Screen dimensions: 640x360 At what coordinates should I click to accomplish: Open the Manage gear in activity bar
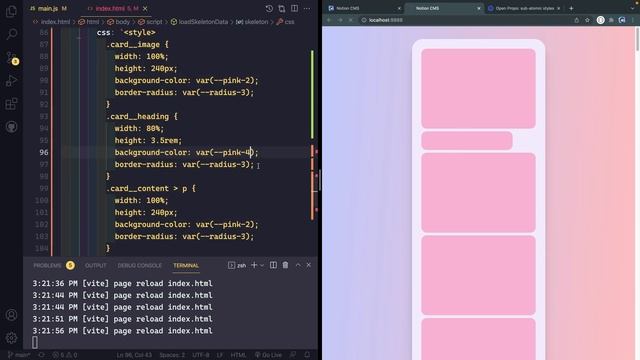[11, 338]
